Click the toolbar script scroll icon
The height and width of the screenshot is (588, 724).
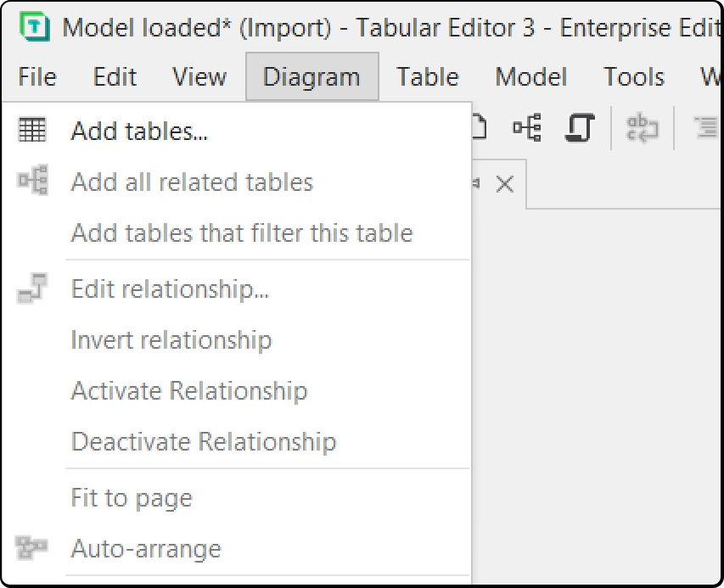pos(580,128)
